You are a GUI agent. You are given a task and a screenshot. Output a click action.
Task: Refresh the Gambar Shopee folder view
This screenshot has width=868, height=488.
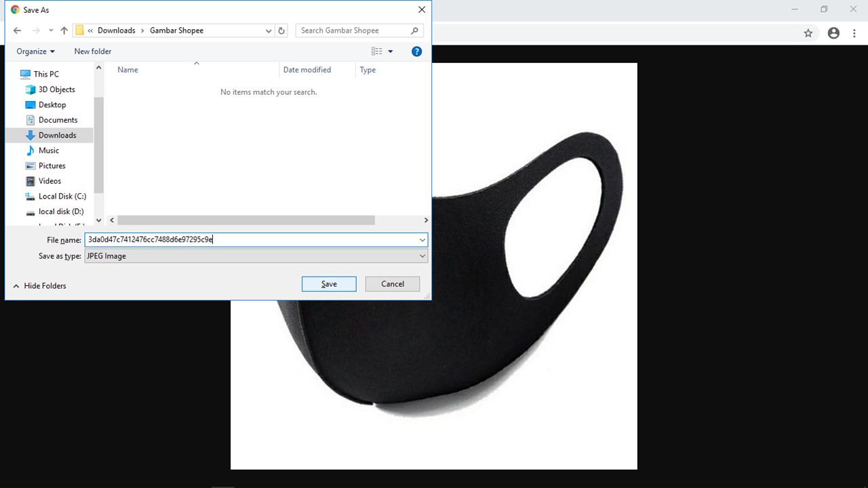tap(281, 30)
